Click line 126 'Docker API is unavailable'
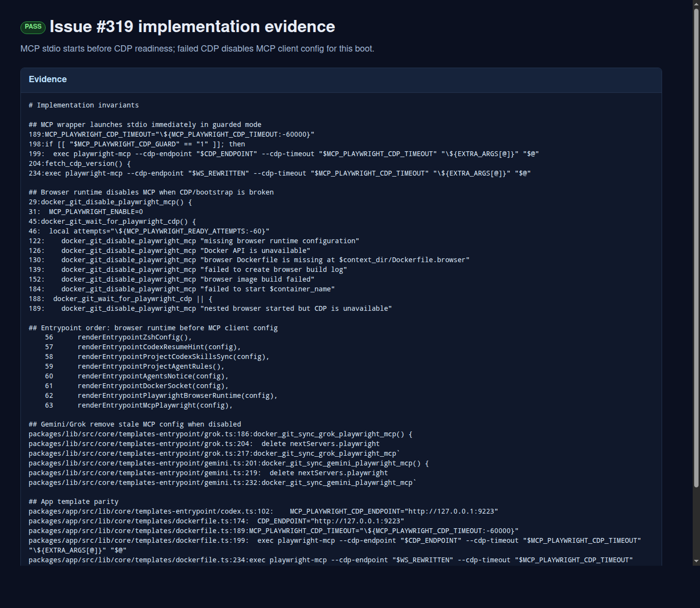The image size is (700, 608). tap(170, 251)
